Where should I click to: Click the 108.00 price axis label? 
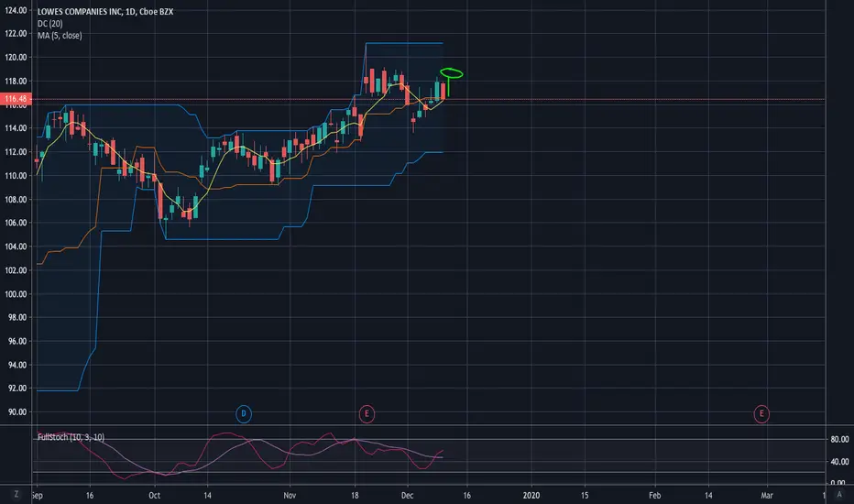(16, 200)
